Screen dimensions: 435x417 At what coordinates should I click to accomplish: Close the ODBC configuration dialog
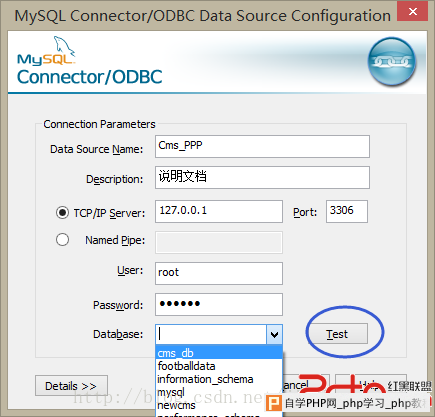pos(413,12)
